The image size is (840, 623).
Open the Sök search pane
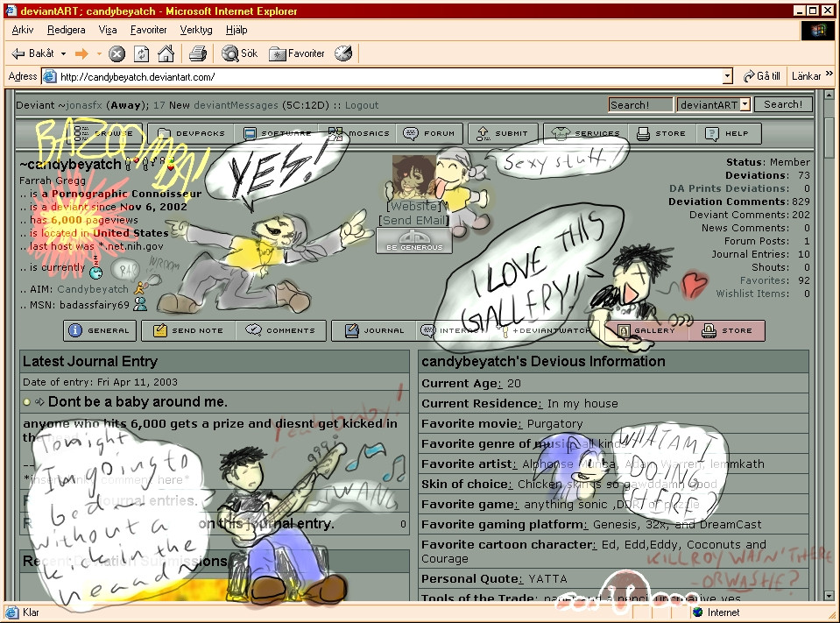coord(239,53)
